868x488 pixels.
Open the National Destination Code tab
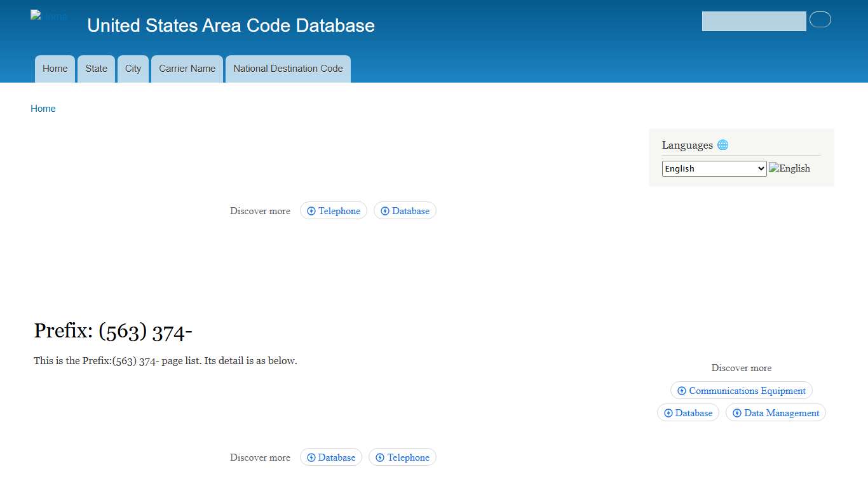click(x=288, y=69)
